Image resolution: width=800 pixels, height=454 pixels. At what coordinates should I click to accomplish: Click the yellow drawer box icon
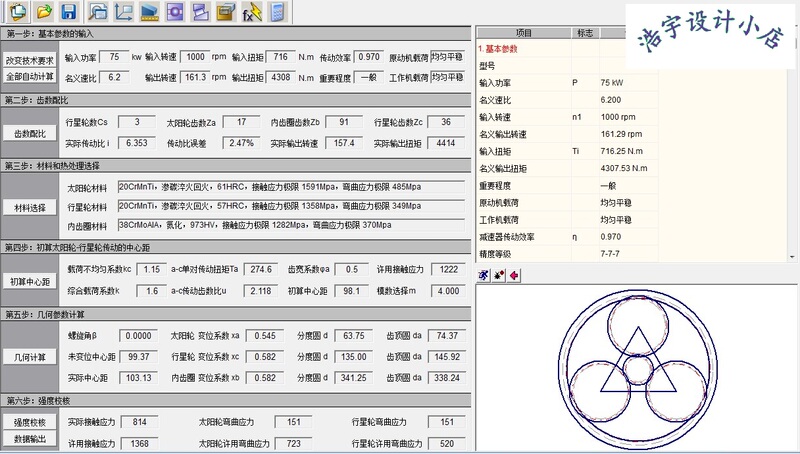[x=226, y=12]
